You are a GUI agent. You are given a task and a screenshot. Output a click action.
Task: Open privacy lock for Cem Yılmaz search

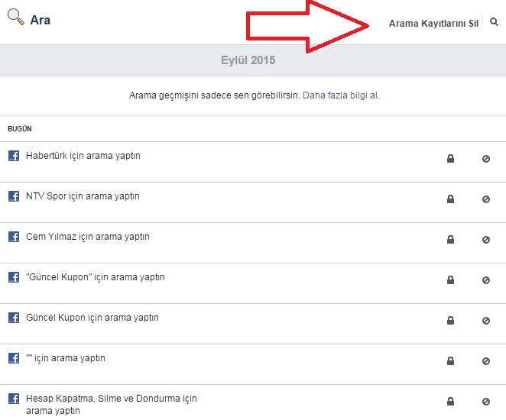point(450,240)
